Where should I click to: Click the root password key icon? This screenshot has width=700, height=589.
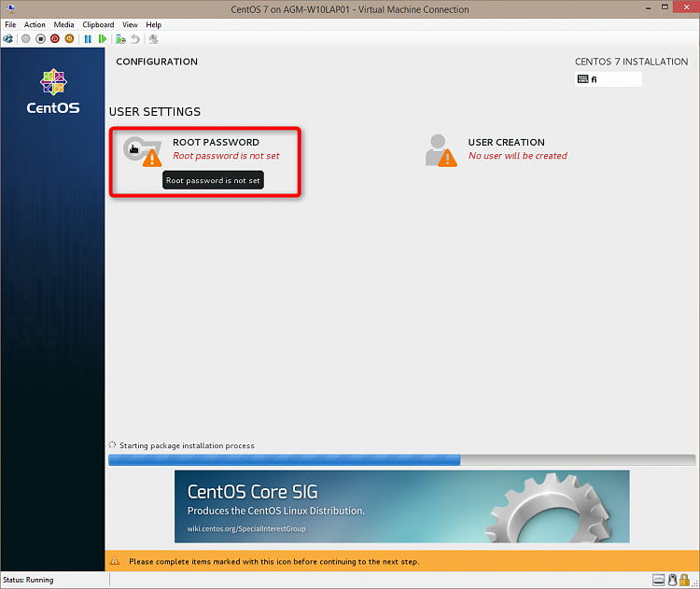[142, 151]
